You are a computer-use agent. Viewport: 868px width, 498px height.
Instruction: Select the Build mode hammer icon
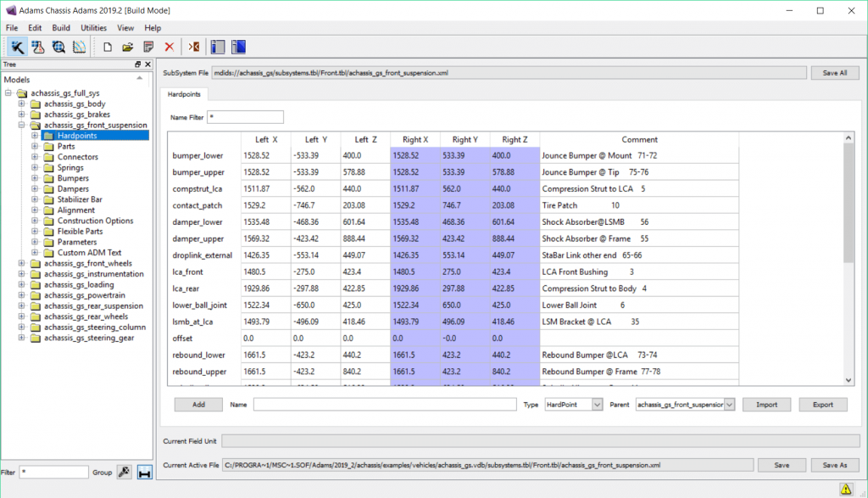pyautogui.click(x=17, y=48)
